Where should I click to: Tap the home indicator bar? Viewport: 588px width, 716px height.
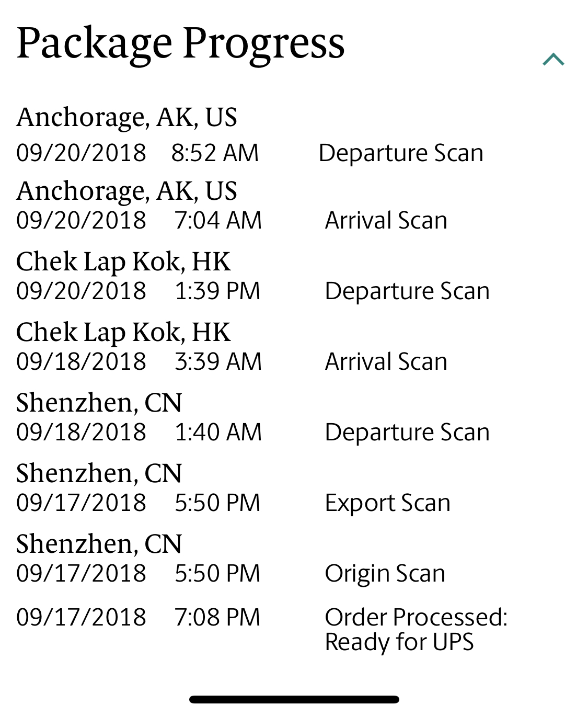(294, 699)
